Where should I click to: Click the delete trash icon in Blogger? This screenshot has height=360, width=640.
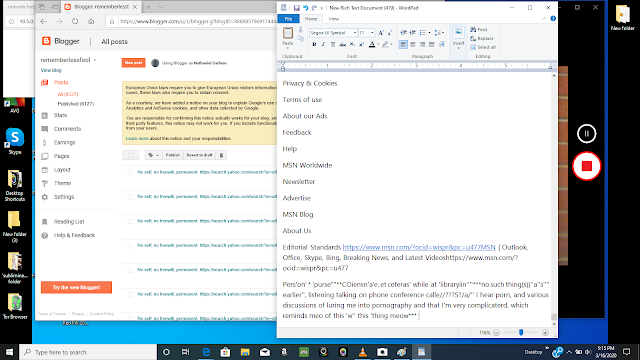coord(221,155)
